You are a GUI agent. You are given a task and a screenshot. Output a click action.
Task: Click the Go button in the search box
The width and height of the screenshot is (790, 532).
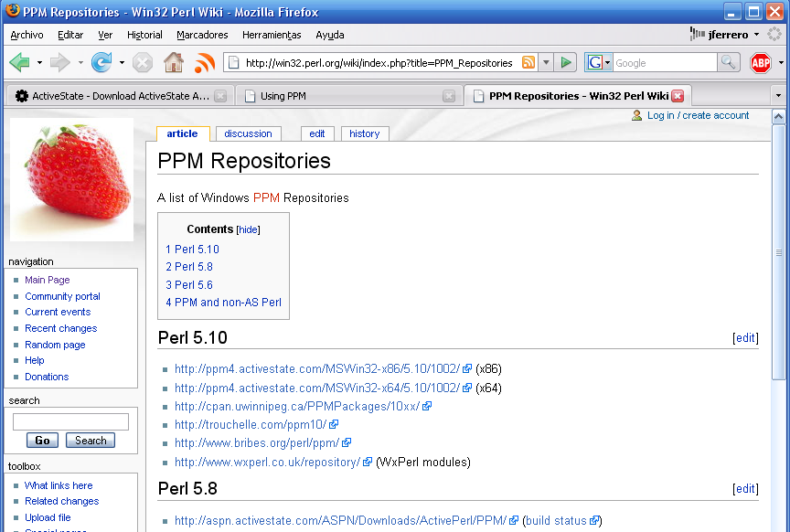pyautogui.click(x=42, y=441)
